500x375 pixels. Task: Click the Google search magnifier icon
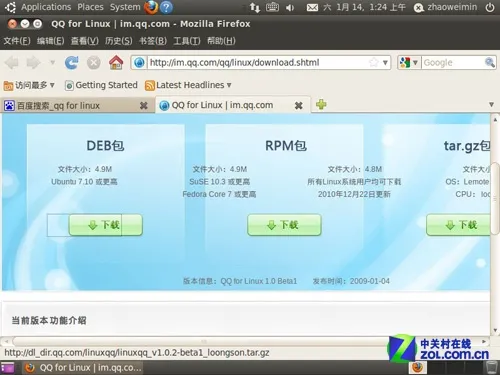pos(489,62)
